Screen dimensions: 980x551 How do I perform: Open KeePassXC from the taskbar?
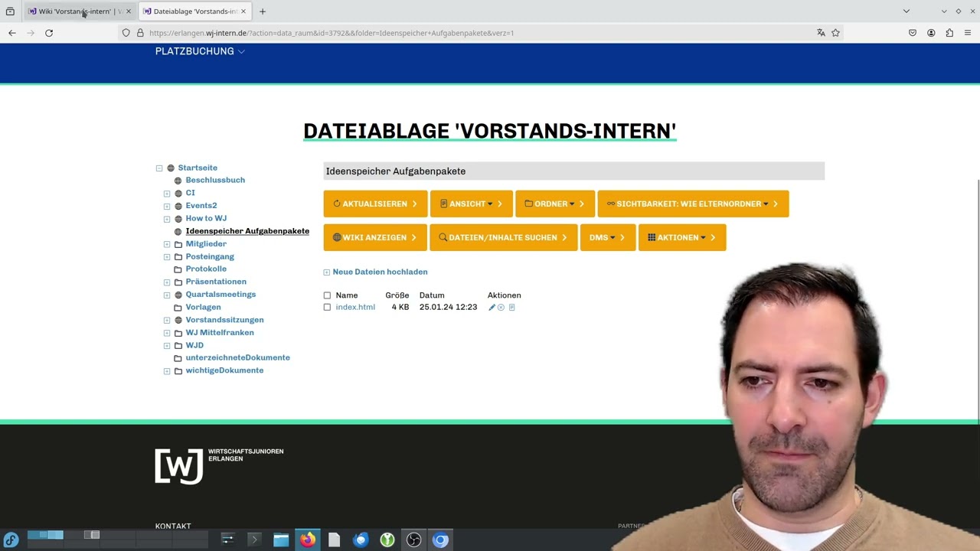click(x=387, y=540)
